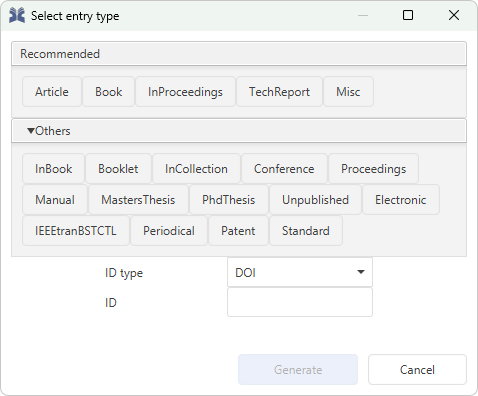478x396 pixels.
Task: Choose the Article entry type
Action: point(52,92)
